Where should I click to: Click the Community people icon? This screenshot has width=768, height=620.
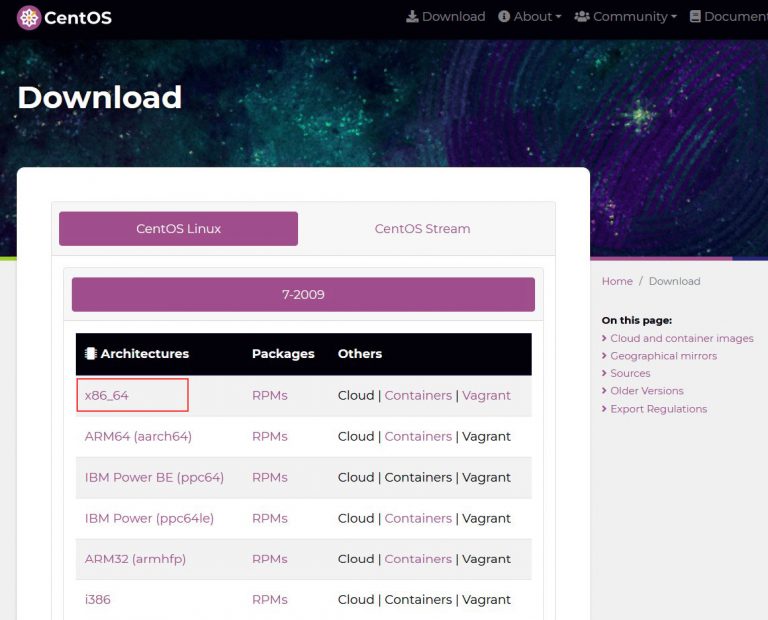pos(581,17)
